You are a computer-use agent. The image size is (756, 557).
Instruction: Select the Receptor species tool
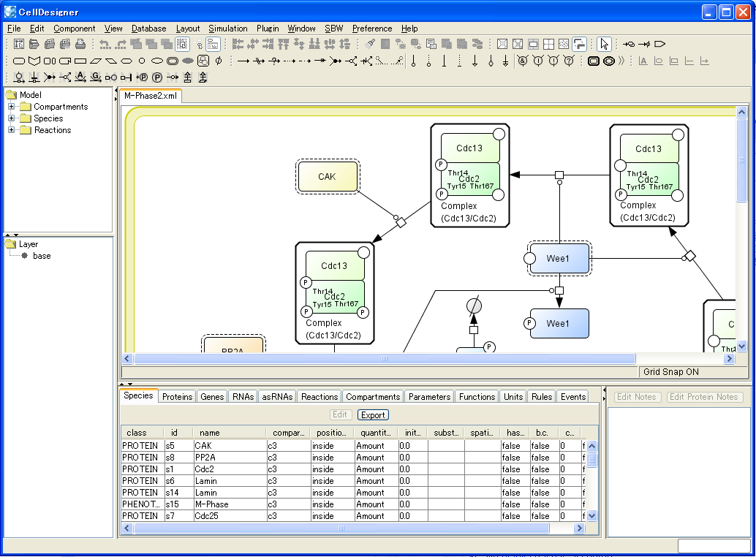[x=33, y=60]
